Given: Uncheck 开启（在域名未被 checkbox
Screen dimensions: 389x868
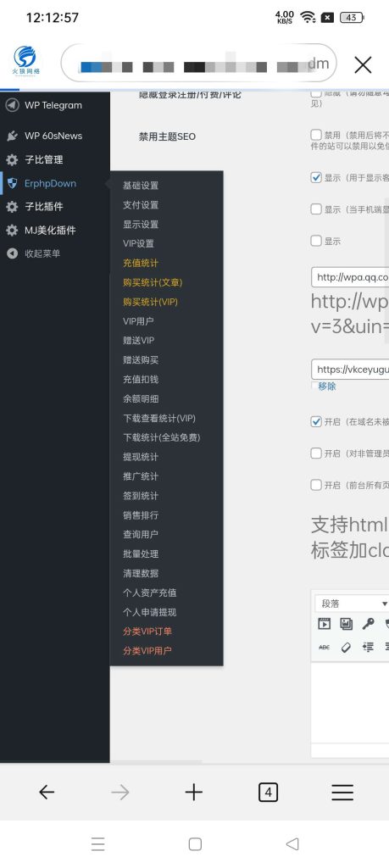Looking at the screenshot, I should [316, 422].
